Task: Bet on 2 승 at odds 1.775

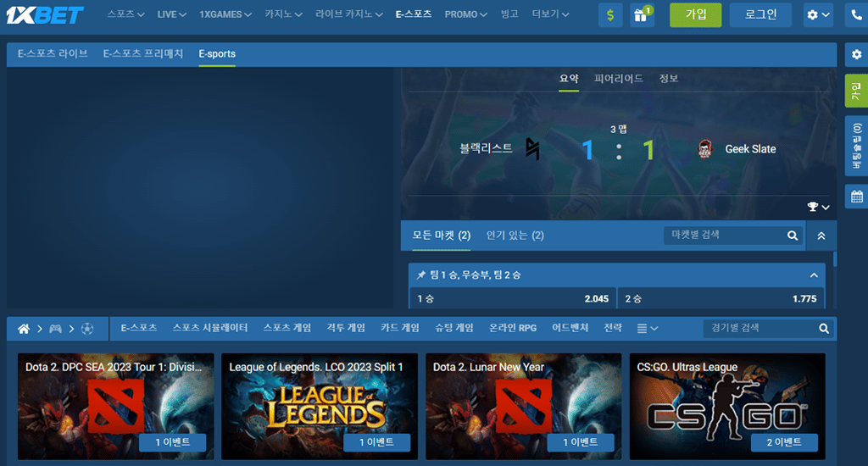Action: pos(721,299)
